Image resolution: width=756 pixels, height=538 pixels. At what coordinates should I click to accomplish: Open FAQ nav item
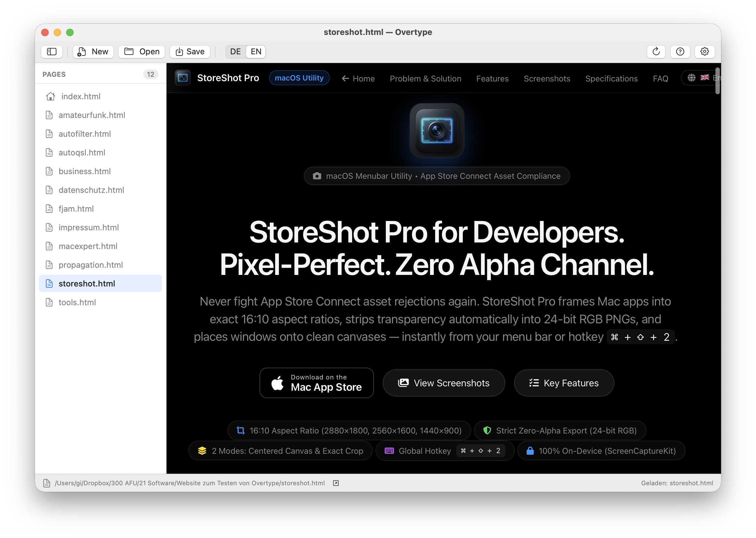click(660, 79)
